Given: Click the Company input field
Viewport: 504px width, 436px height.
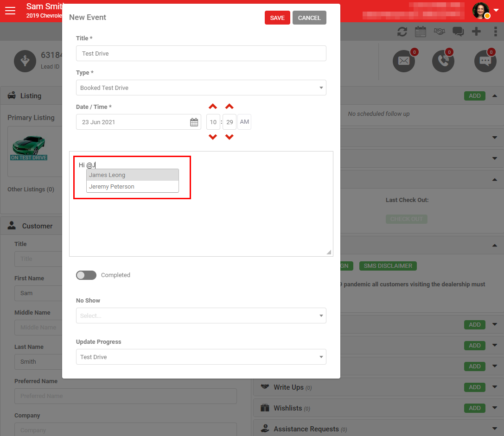Looking at the screenshot, I should click(x=126, y=430).
